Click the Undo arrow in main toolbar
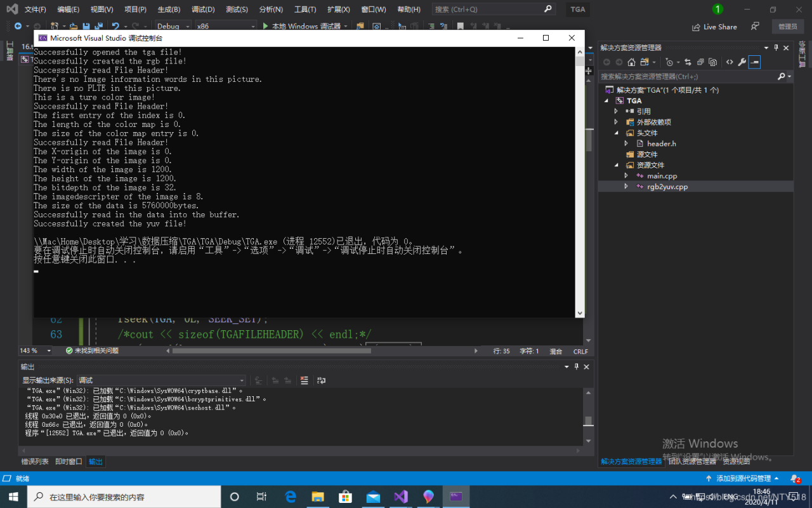 [115, 26]
